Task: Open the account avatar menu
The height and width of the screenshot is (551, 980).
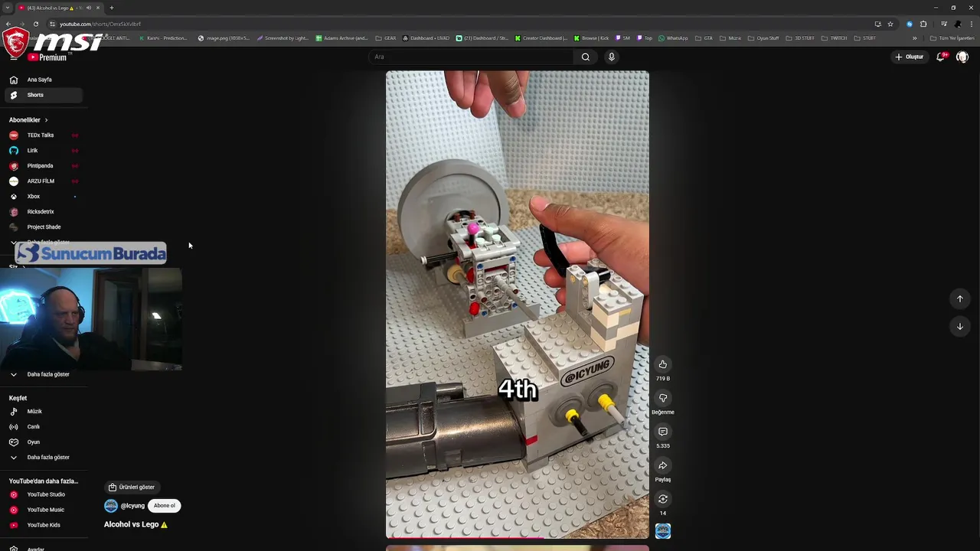Action: coord(962,57)
